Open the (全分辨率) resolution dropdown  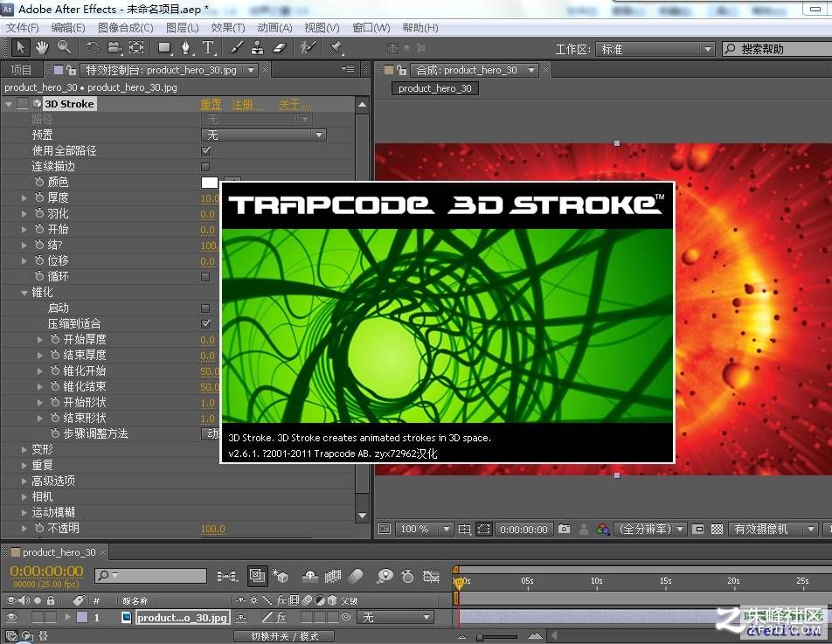[x=650, y=529]
